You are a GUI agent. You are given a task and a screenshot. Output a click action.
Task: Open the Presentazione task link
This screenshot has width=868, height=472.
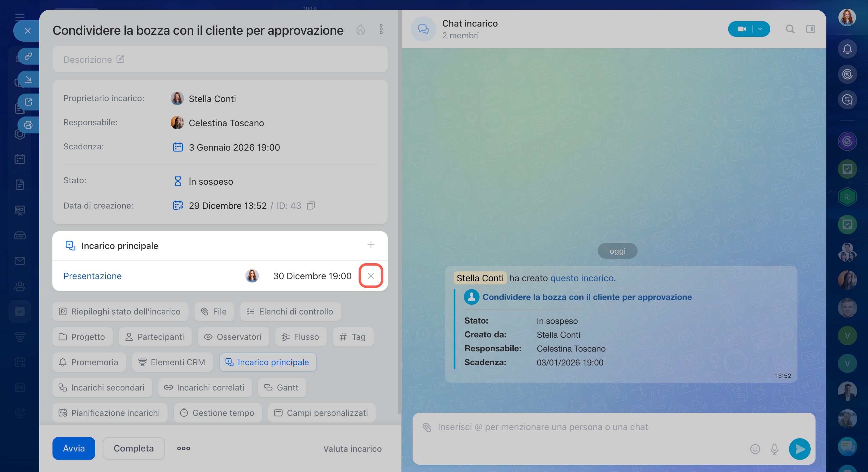click(92, 276)
